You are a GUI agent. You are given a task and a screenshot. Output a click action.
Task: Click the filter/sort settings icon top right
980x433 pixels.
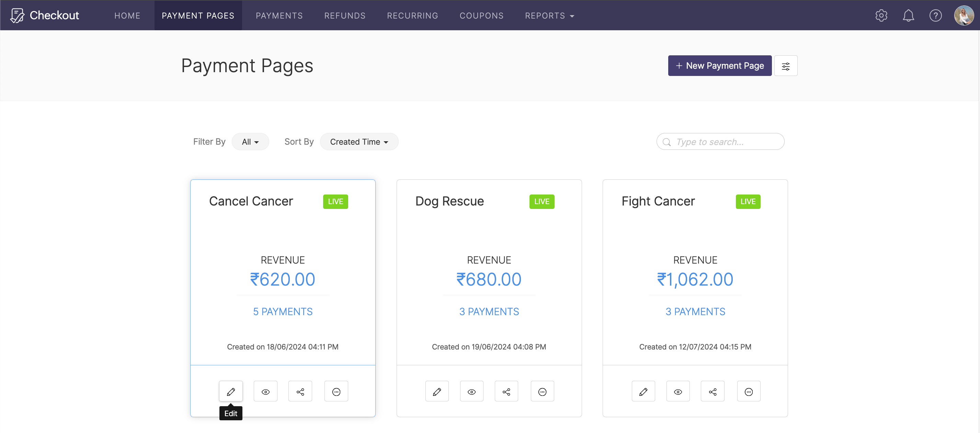coord(786,66)
